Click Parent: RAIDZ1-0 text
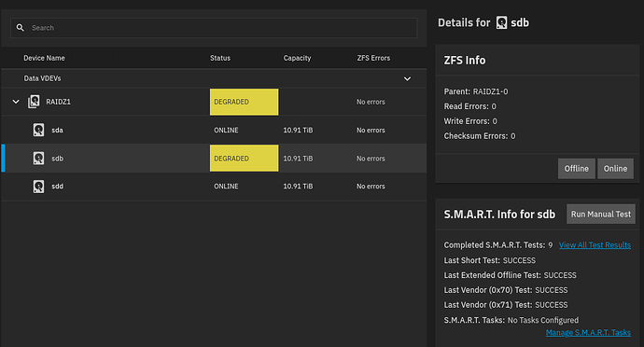Image resolution: width=644 pixels, height=347 pixels. coord(476,91)
